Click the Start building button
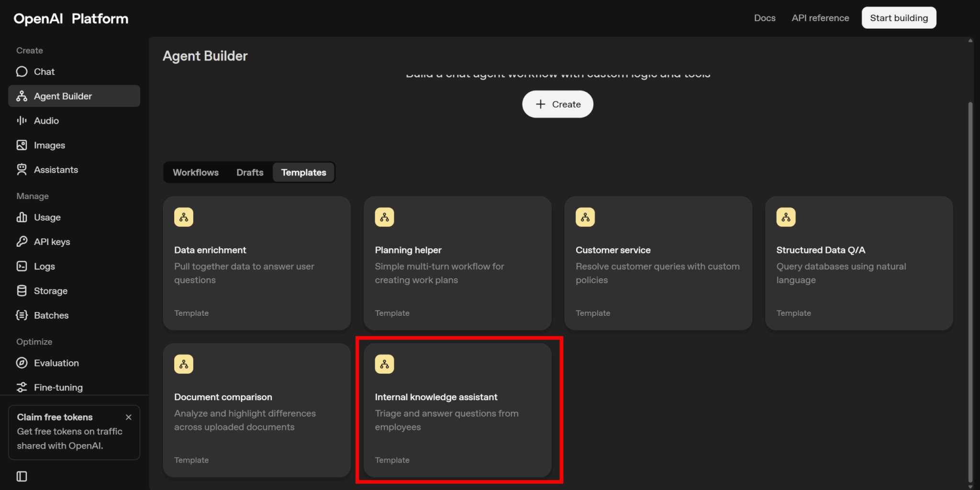Image resolution: width=980 pixels, height=490 pixels. point(898,18)
